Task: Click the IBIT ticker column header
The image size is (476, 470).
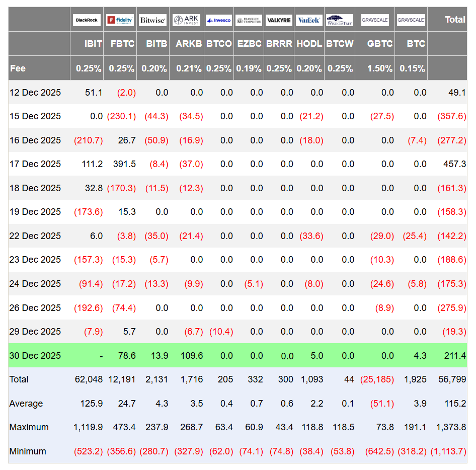Action: point(93,44)
